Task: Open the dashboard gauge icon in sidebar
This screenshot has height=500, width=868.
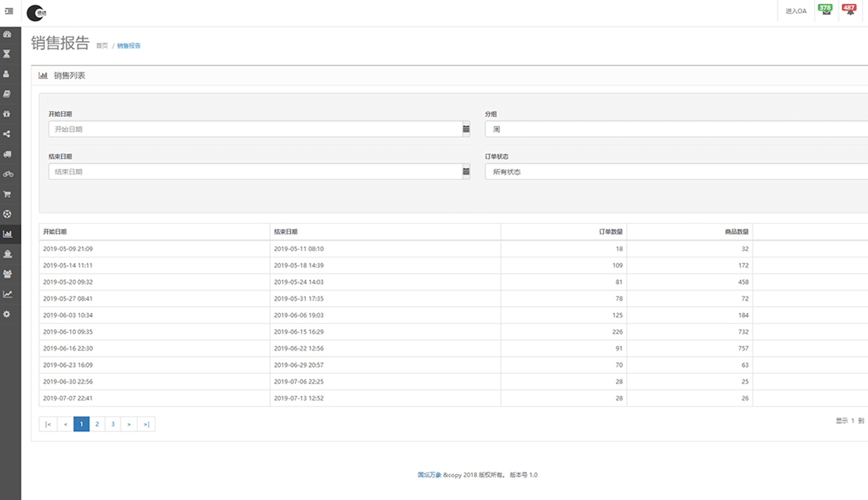Action: coord(8,34)
